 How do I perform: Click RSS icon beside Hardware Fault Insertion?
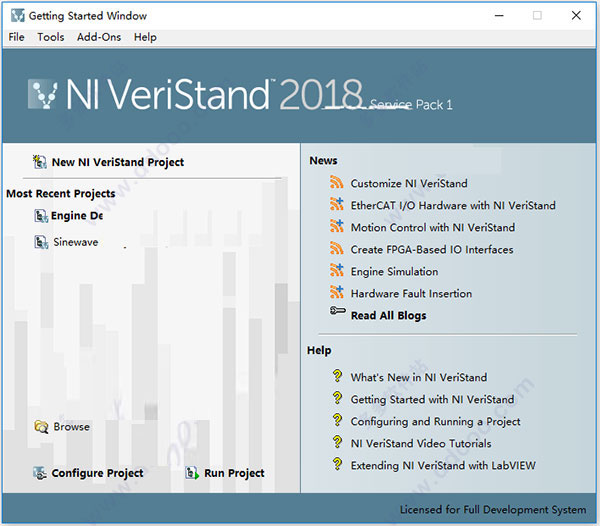336,292
